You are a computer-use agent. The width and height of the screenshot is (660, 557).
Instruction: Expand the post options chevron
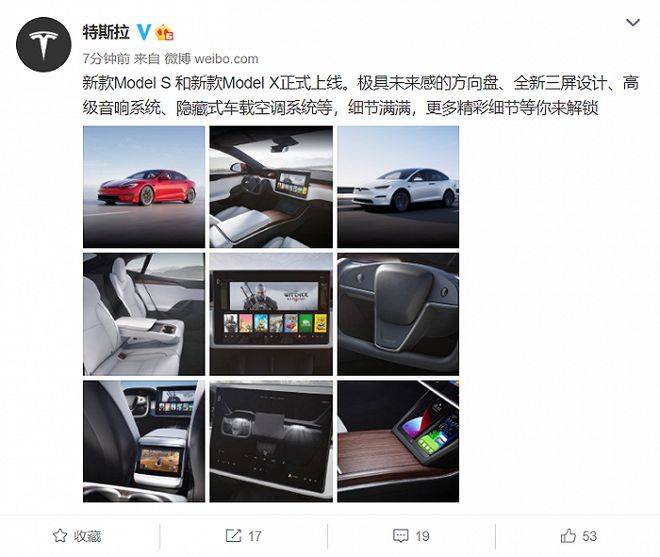(633, 22)
